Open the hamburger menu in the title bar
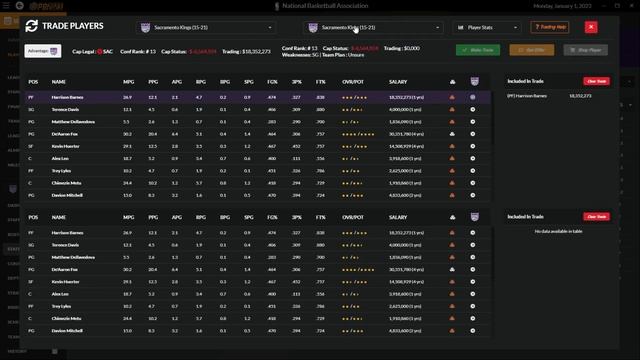The width and height of the screenshot is (640, 360). click(x=6, y=6)
